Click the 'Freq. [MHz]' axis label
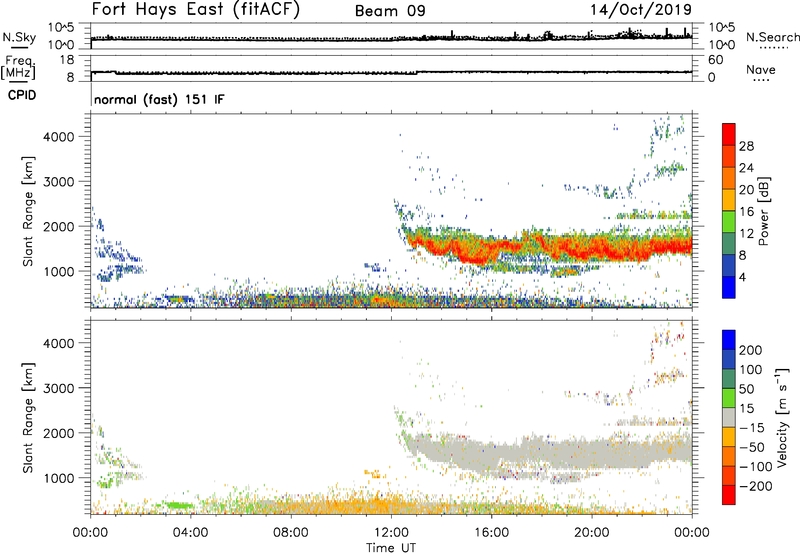 pos(19,67)
